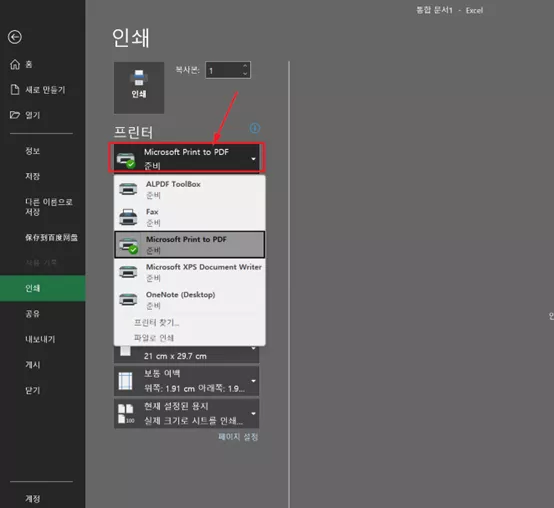
Task: Click the printer info icon
Action: tap(255, 128)
